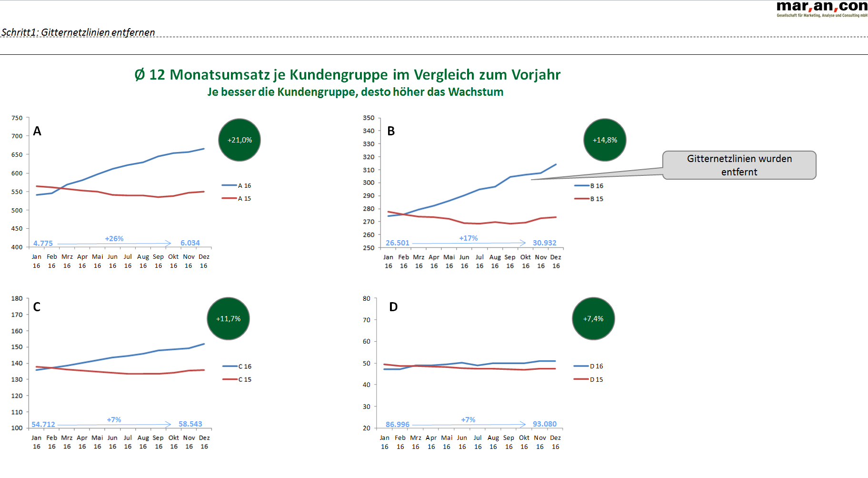Click the +17% growth label in chart B
The width and height of the screenshot is (868, 478).
point(469,238)
